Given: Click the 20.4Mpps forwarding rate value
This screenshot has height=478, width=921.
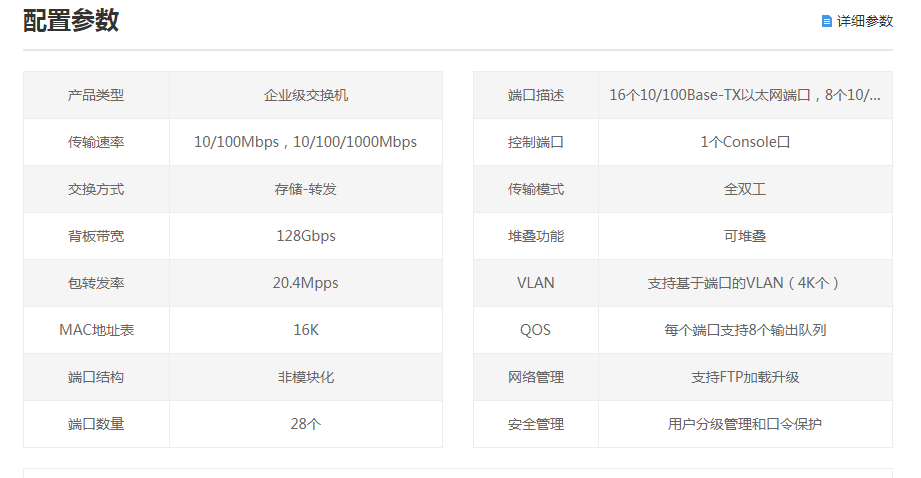Looking at the screenshot, I should [x=305, y=283].
